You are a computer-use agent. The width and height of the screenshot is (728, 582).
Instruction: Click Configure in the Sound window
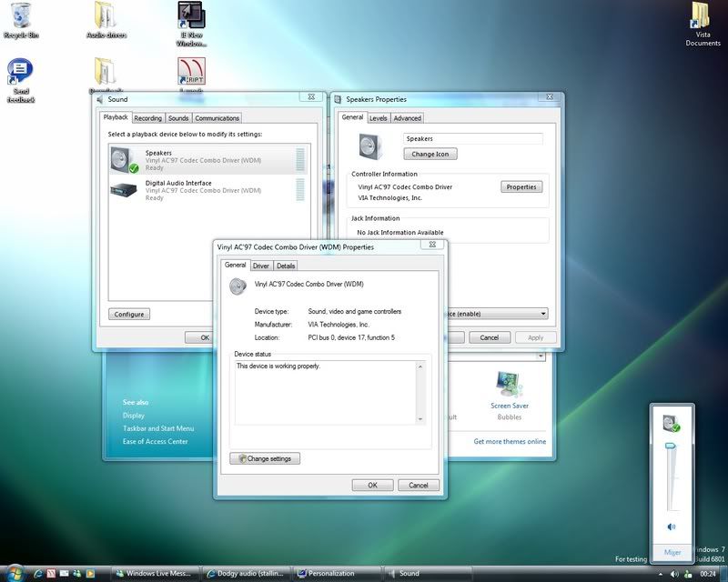coord(129,315)
